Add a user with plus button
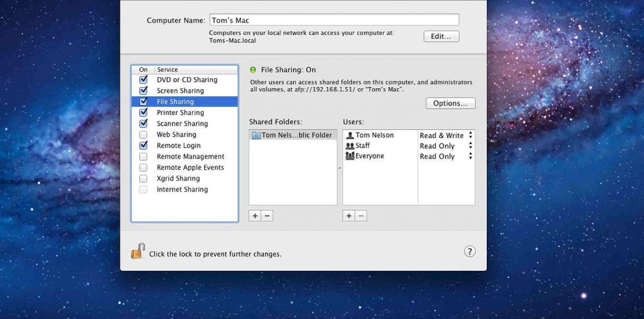 [x=349, y=216]
